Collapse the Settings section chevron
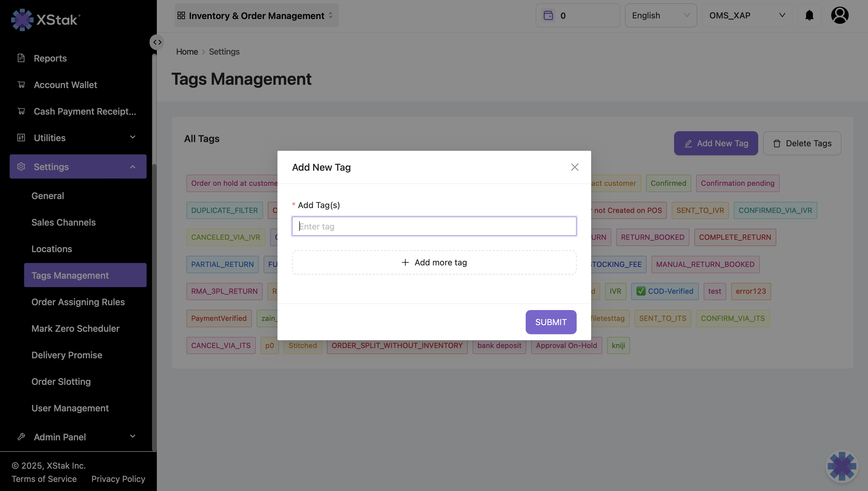The image size is (868, 491). click(x=132, y=167)
